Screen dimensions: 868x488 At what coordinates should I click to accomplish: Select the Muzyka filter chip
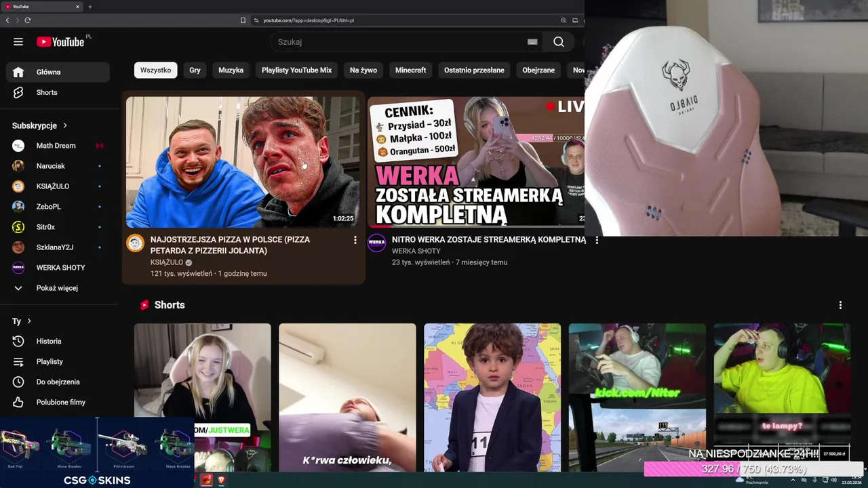point(231,70)
